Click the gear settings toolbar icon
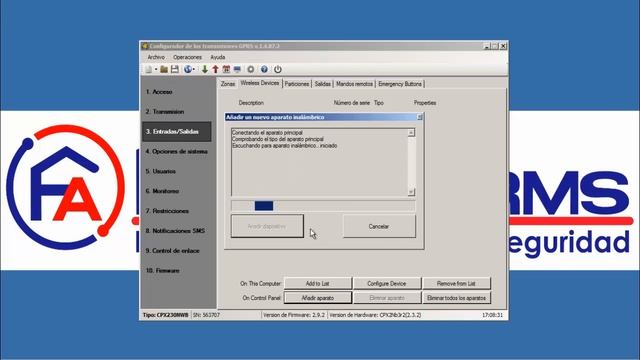Viewport: 640px width, 360px height. tap(251, 69)
